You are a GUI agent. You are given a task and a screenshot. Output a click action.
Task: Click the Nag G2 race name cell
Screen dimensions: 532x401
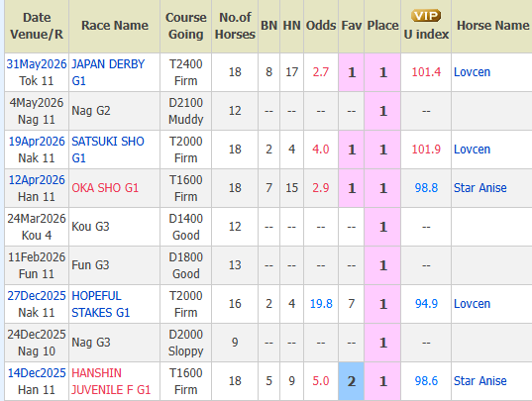coord(115,111)
